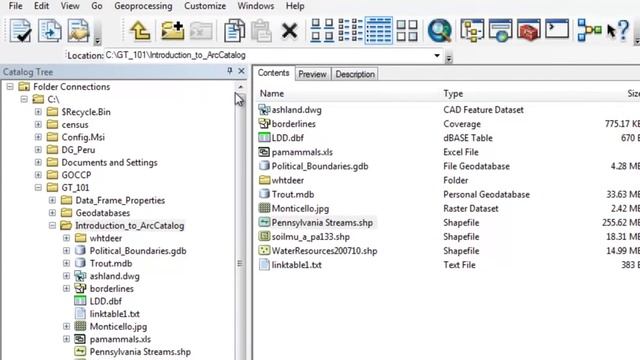Viewport: 640px width, 360px height.
Task: Open the Edit menu
Action: coord(41,6)
